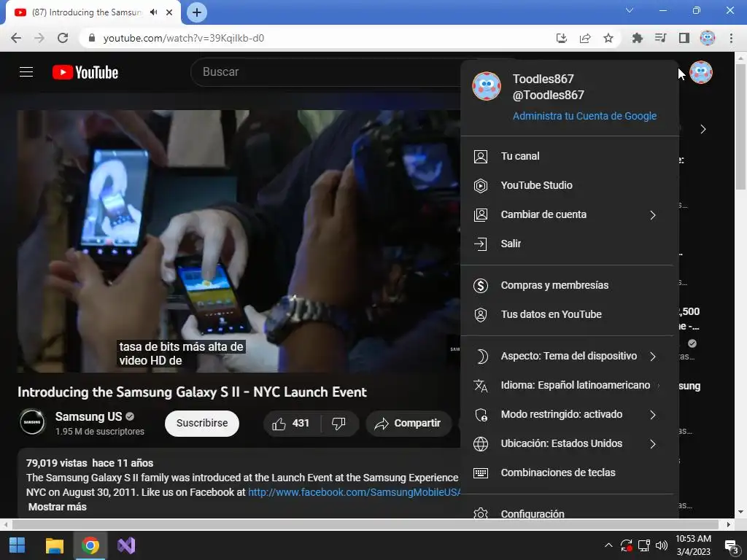Viewport: 747px width, 560px height.
Task: Reload the page in Chrome
Action: (x=63, y=38)
